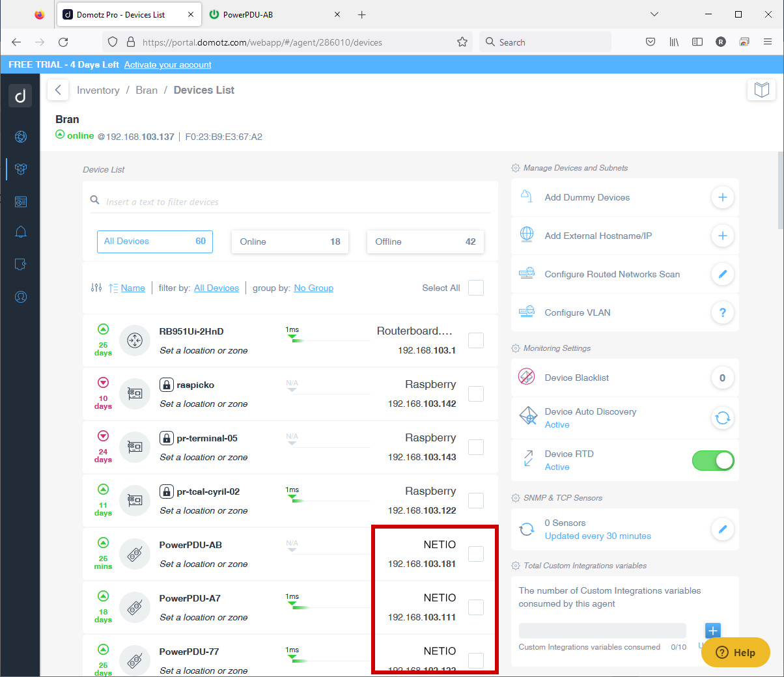Go to Inventory breadcrumb
784x677 pixels.
98,90
